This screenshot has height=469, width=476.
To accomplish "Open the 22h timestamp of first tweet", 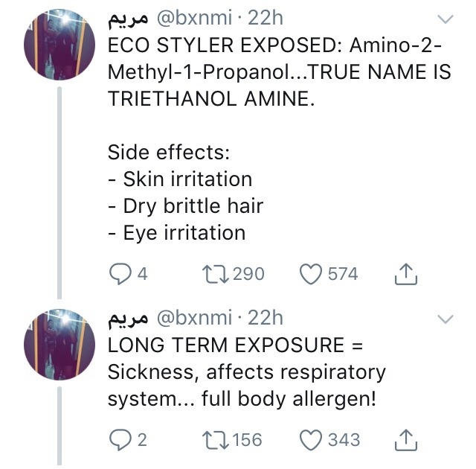I will tap(266, 18).
